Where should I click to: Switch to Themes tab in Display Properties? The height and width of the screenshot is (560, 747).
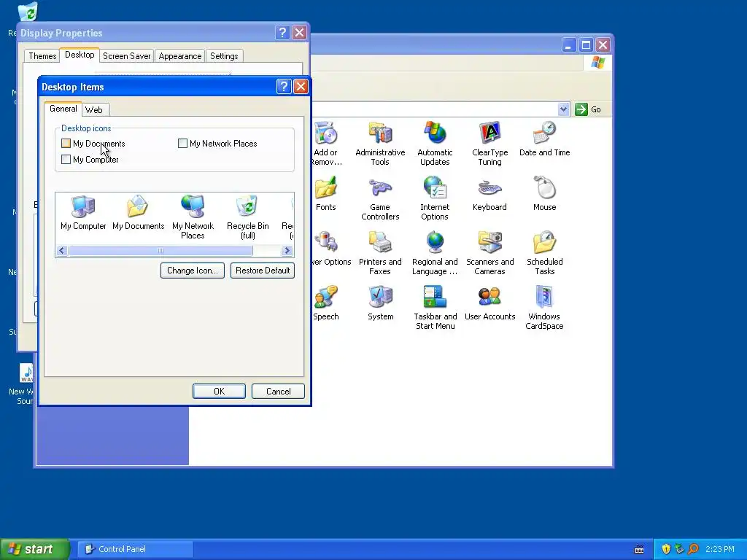point(42,56)
